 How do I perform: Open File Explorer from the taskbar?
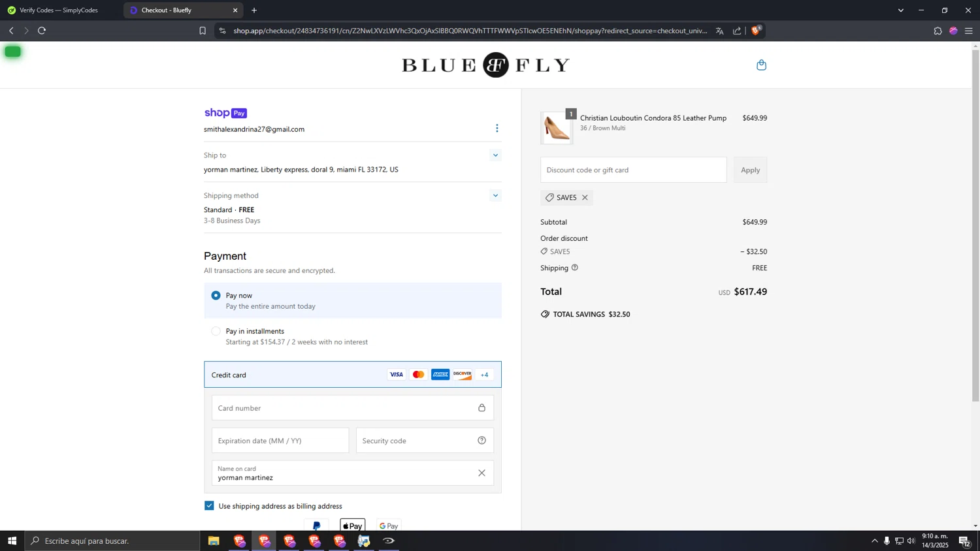point(214,541)
